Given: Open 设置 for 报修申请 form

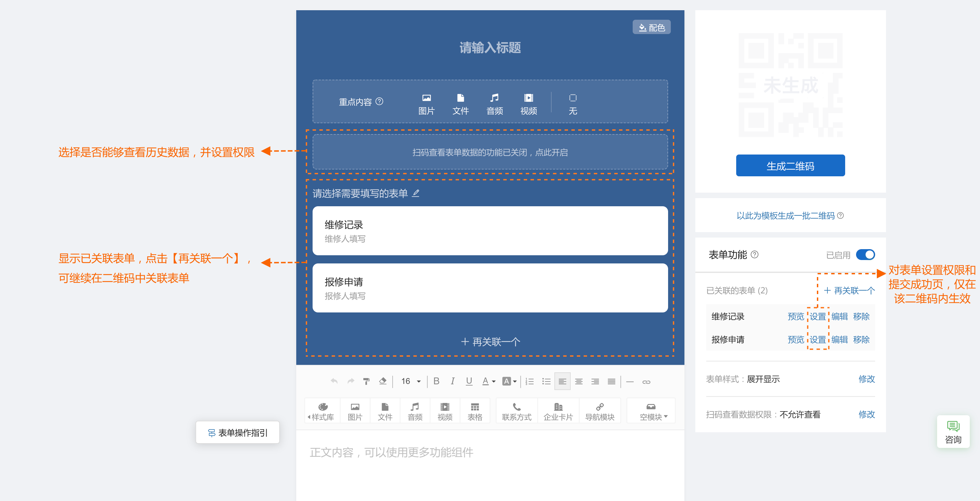Looking at the screenshot, I should click(x=818, y=339).
